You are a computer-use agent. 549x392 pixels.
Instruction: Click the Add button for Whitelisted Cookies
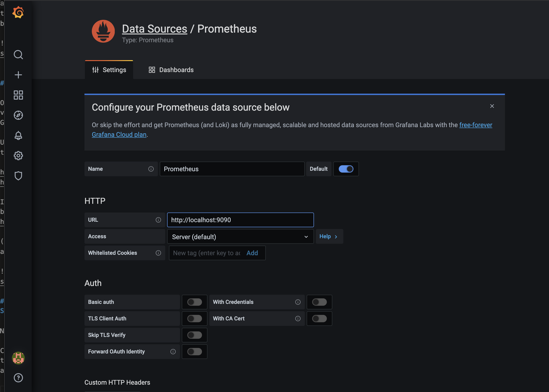click(x=252, y=253)
